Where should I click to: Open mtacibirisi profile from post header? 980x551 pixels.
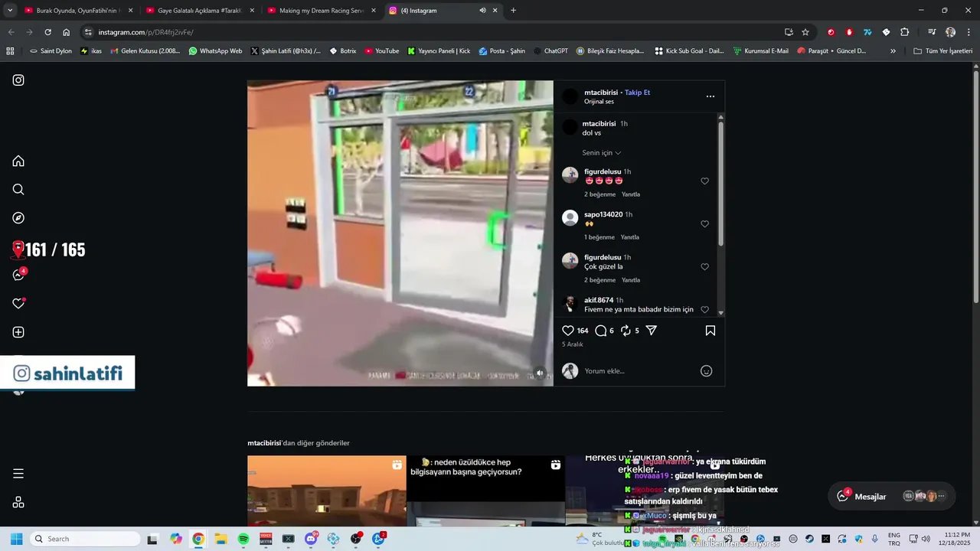601,93
